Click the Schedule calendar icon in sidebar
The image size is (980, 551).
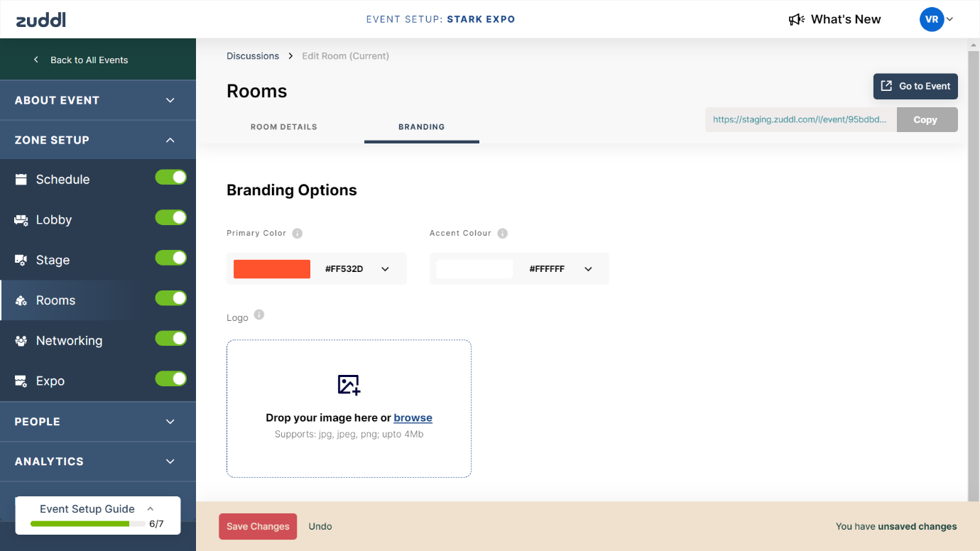coord(21,180)
